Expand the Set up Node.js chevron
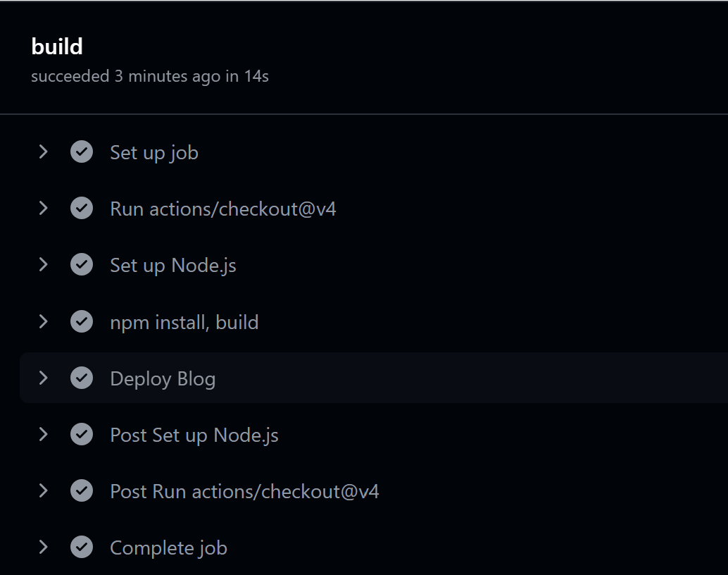The image size is (728, 575). point(43,265)
